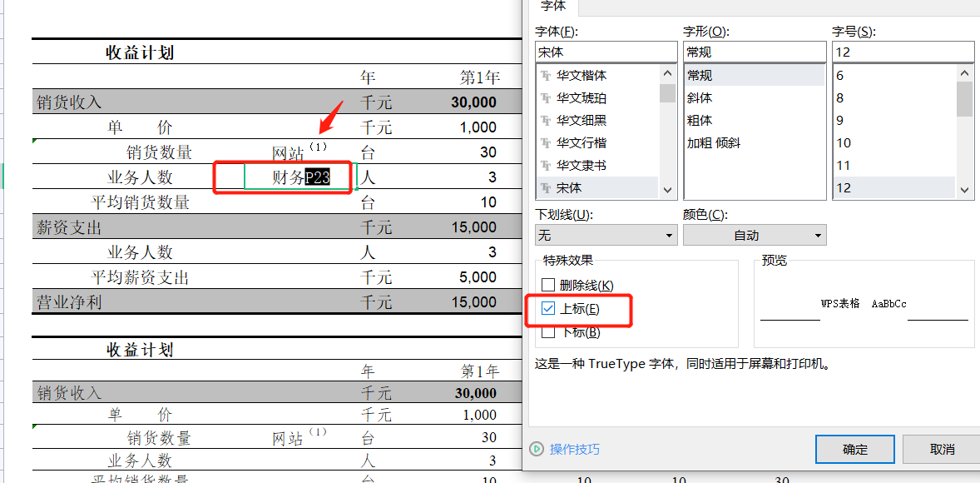Click the 字号(S) size input field
Viewport: 980px width, 483px height.
[903, 52]
